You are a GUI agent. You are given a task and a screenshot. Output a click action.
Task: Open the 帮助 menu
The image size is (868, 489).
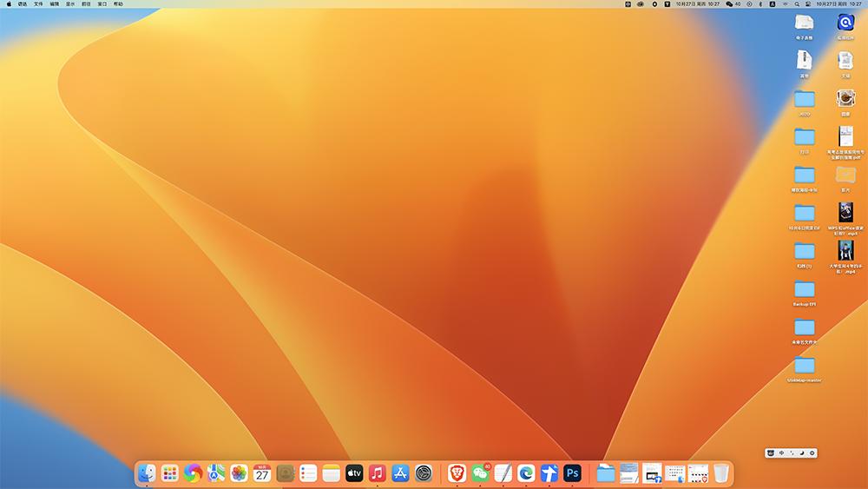(x=118, y=4)
